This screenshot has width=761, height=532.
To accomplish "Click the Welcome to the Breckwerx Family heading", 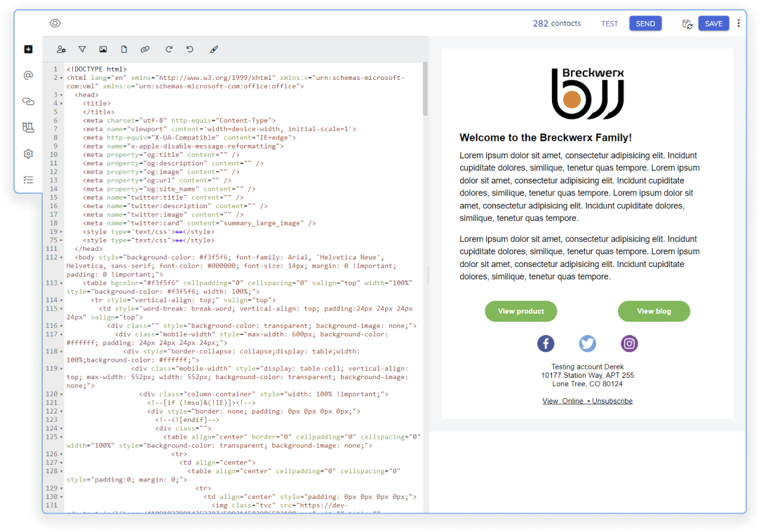I will pos(546,137).
